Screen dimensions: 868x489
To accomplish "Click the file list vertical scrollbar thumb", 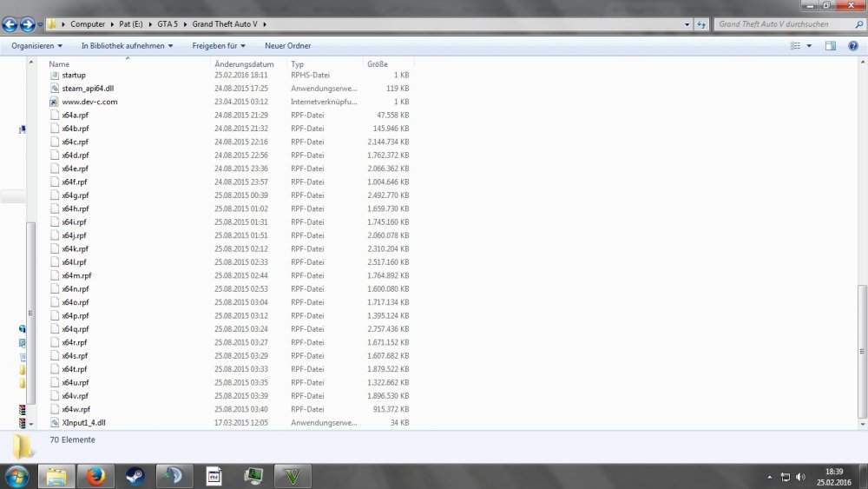I will (x=862, y=353).
